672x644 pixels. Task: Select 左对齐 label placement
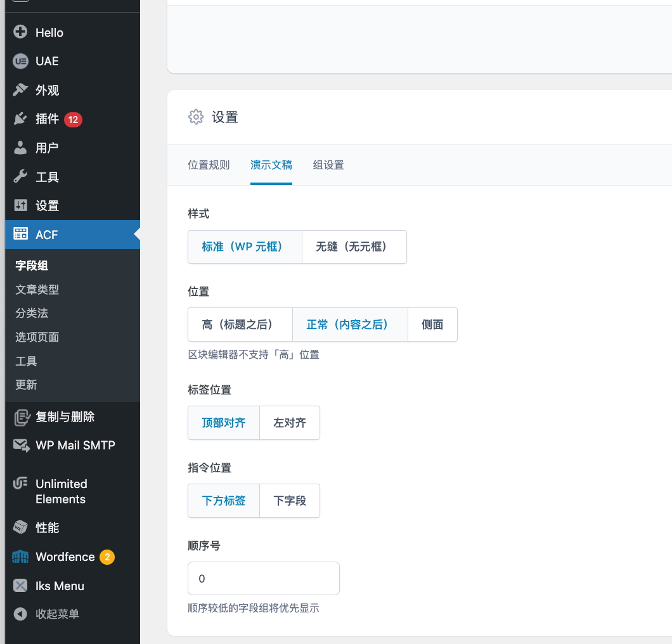(290, 423)
